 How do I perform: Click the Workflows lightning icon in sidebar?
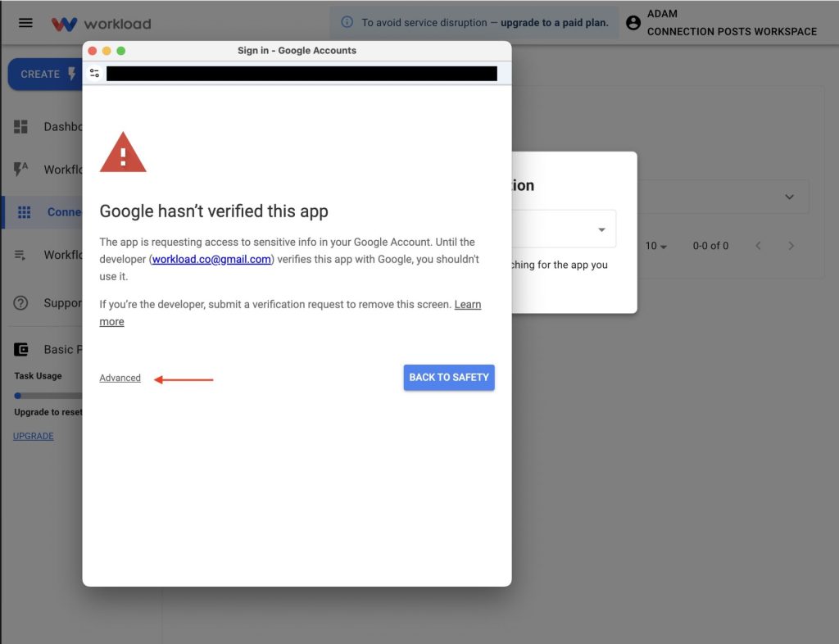coord(20,169)
